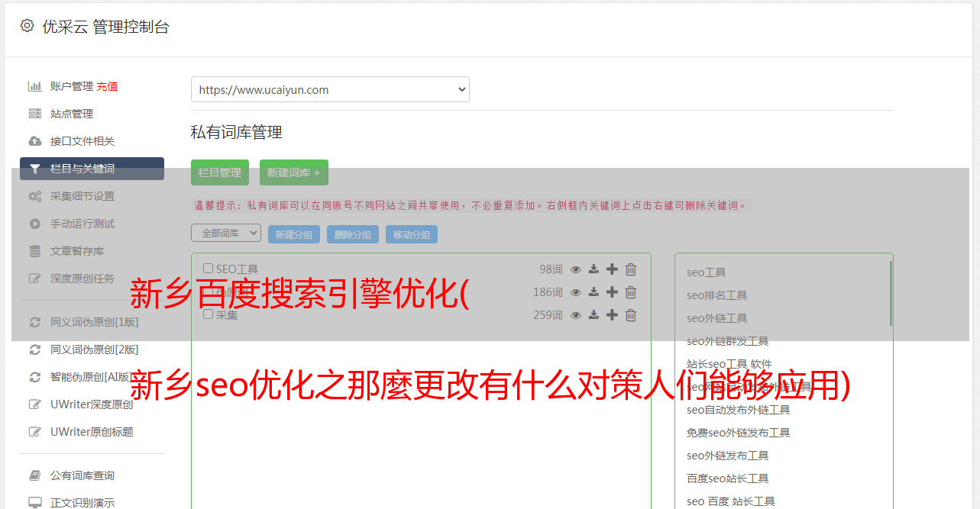Delete the SEO工具 word library
Viewport: 980px width, 509px height.
631,269
